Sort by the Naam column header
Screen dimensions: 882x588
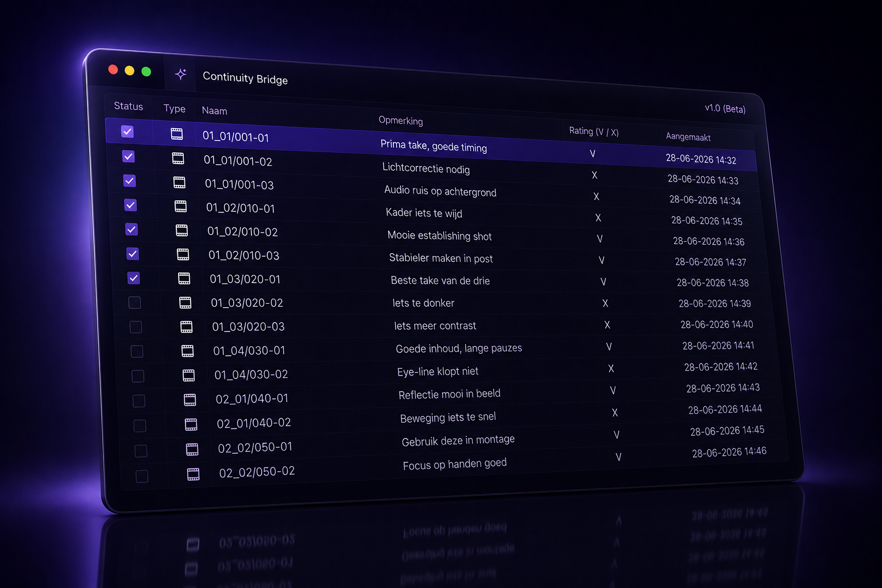(215, 111)
